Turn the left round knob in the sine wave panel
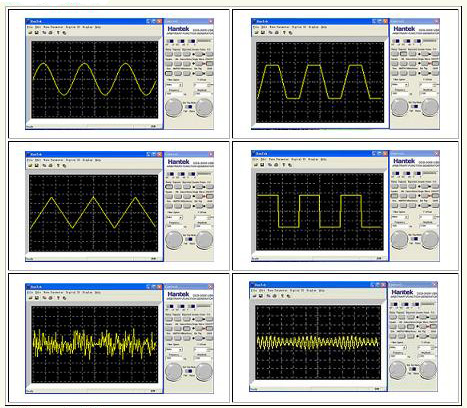This screenshot has width=467, height=408. (174, 108)
